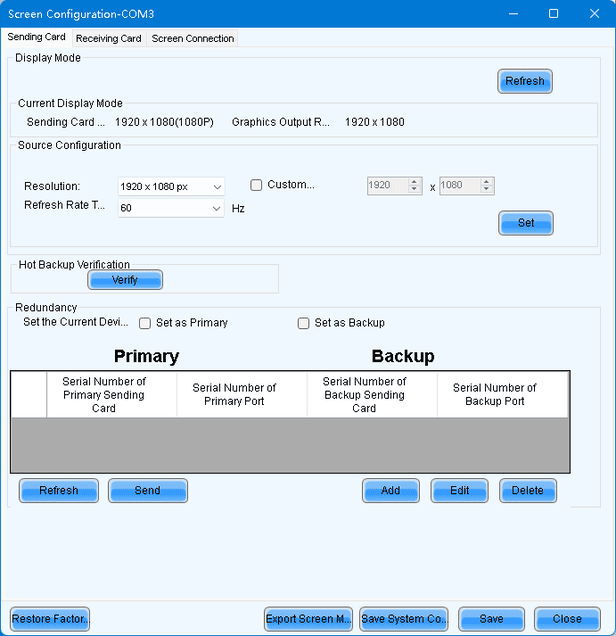Image resolution: width=616 pixels, height=636 pixels.
Task: Click the Save System Co... button
Action: pos(404,619)
